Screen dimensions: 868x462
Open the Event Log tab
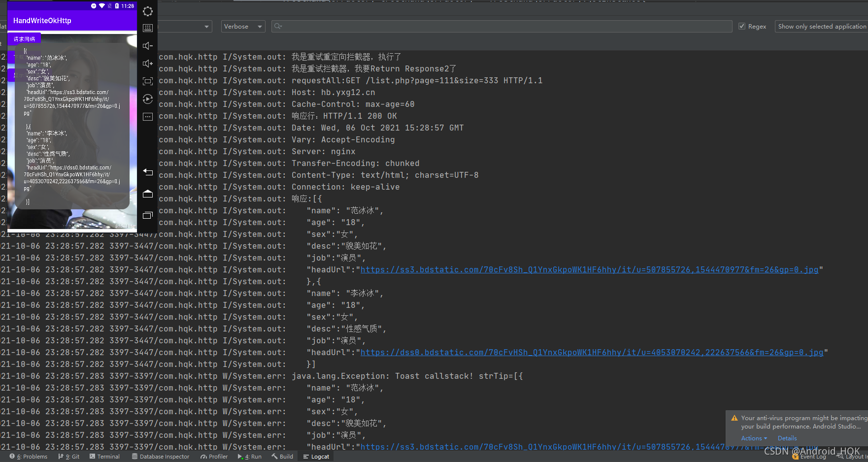tap(809, 457)
